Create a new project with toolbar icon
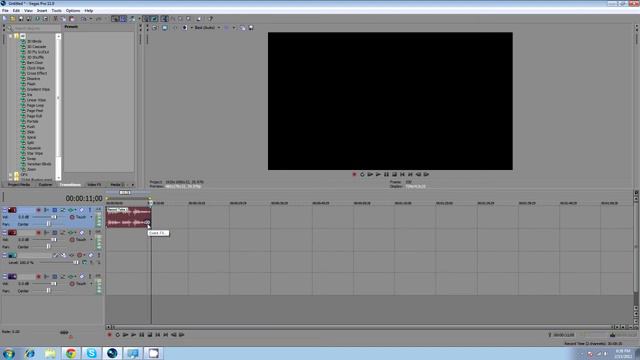 [5, 19]
